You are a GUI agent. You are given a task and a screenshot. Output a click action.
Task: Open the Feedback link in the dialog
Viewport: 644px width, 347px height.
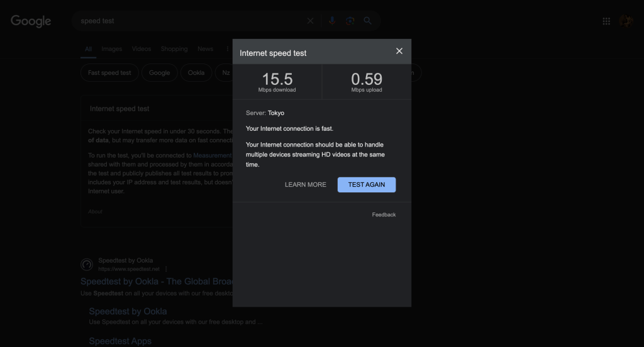coord(384,215)
